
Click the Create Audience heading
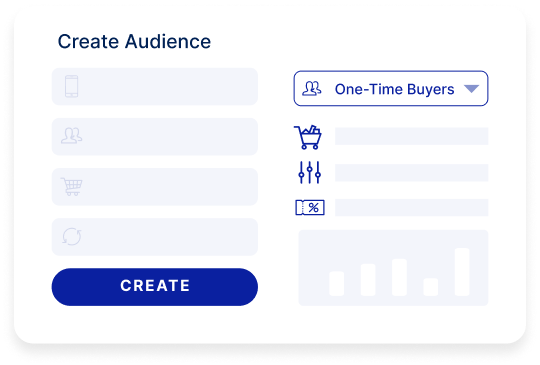click(x=134, y=42)
